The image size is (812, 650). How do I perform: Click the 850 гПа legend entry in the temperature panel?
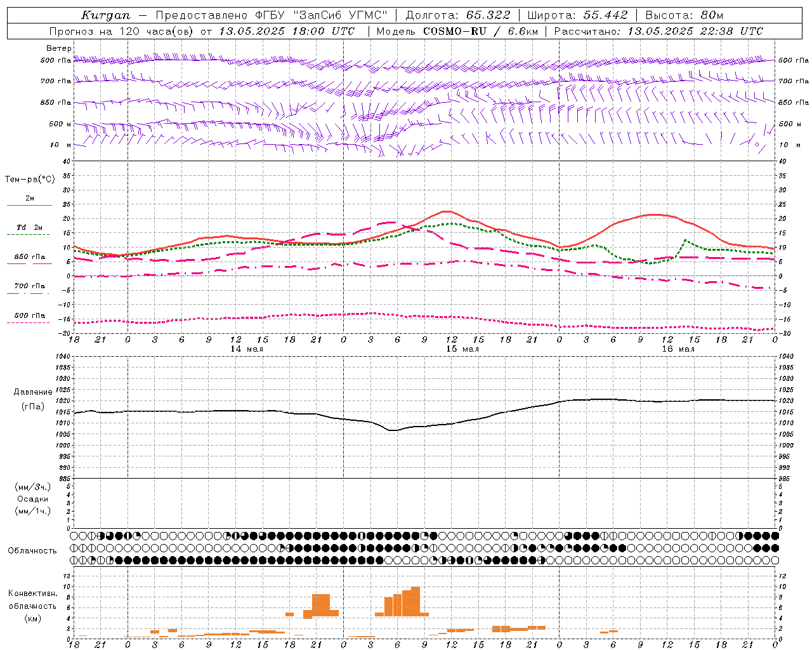click(30, 257)
